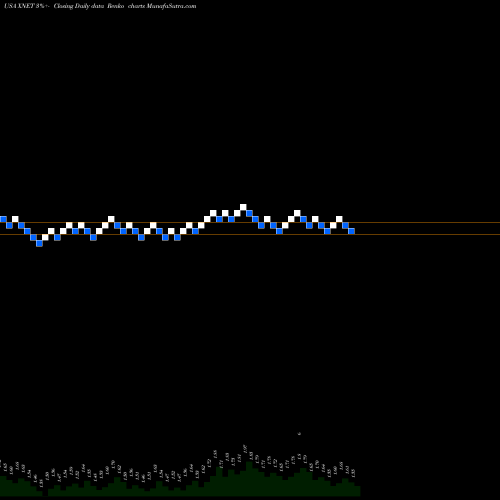Click the "MunafaSutra.com" chart title text
Screen dimensions: 500x500
pos(171,6)
